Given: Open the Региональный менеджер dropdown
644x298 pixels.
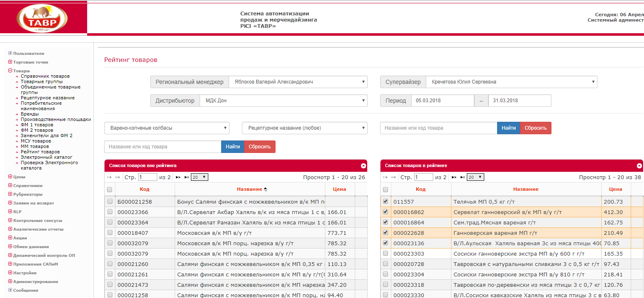Looking at the screenshot, I should (x=298, y=82).
